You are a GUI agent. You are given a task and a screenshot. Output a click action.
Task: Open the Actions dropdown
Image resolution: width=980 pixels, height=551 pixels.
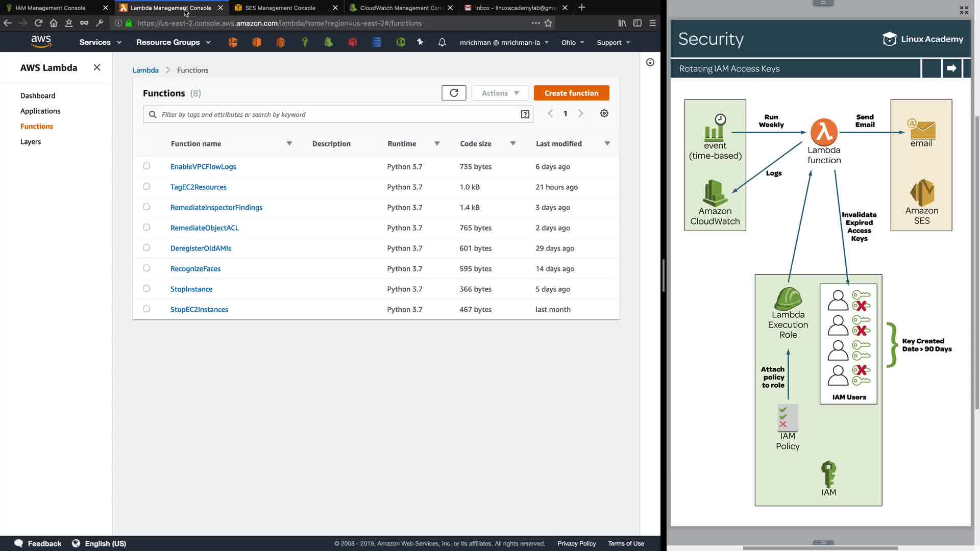tap(500, 93)
